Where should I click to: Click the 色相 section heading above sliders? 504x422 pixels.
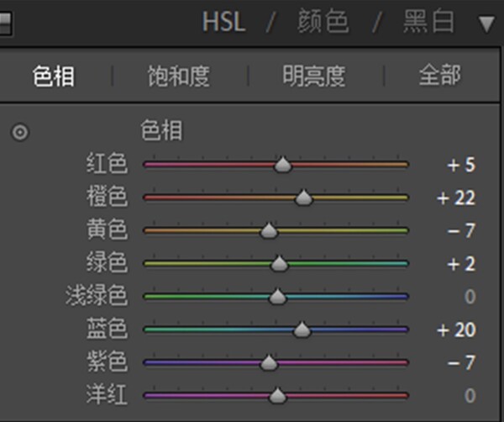click(x=161, y=130)
